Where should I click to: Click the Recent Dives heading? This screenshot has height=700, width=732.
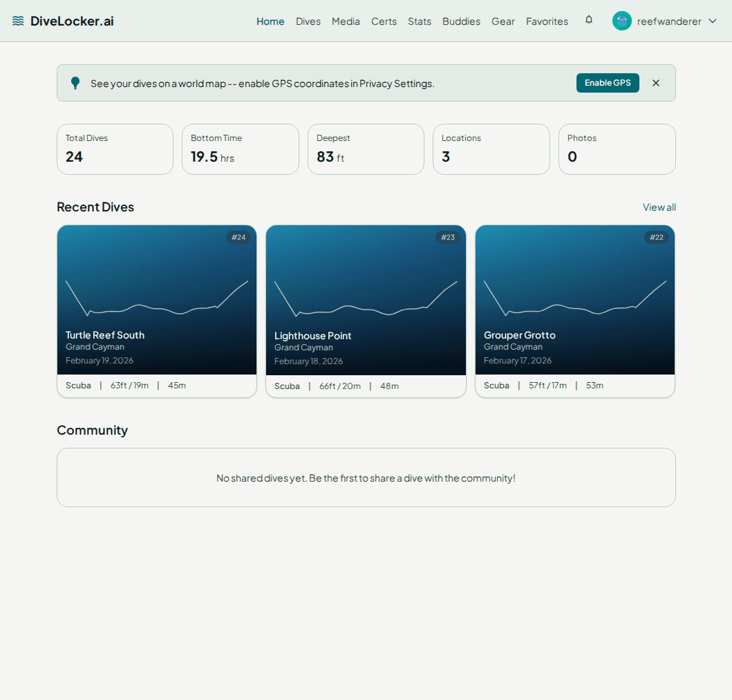(95, 207)
